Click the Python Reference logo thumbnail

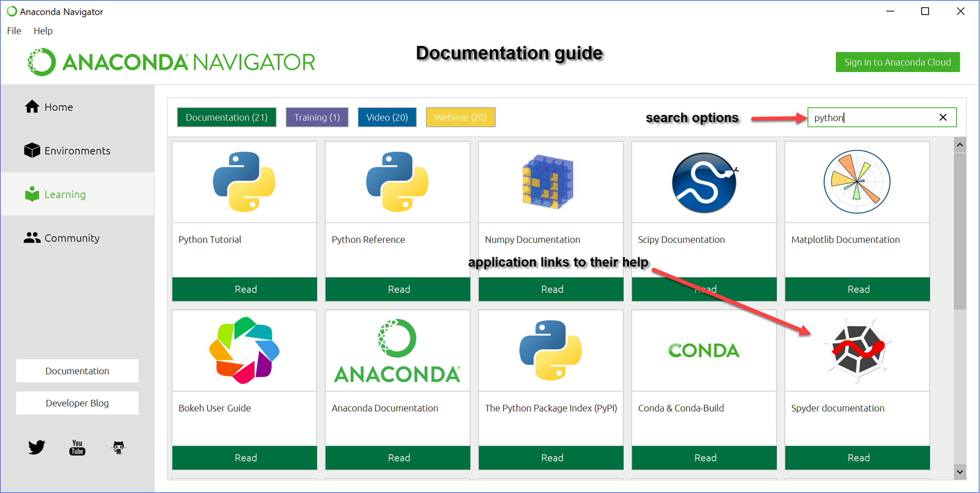[397, 182]
